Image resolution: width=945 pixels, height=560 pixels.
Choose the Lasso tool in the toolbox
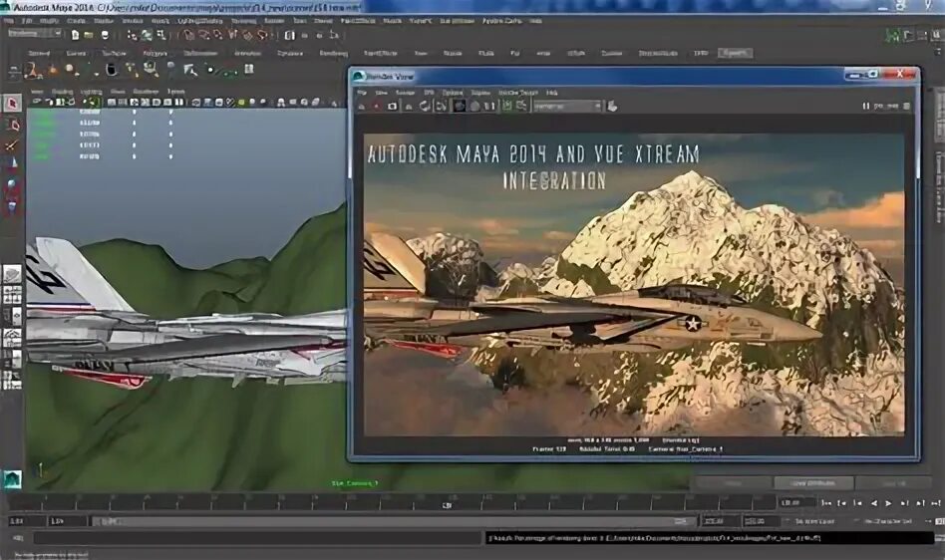pyautogui.click(x=12, y=125)
